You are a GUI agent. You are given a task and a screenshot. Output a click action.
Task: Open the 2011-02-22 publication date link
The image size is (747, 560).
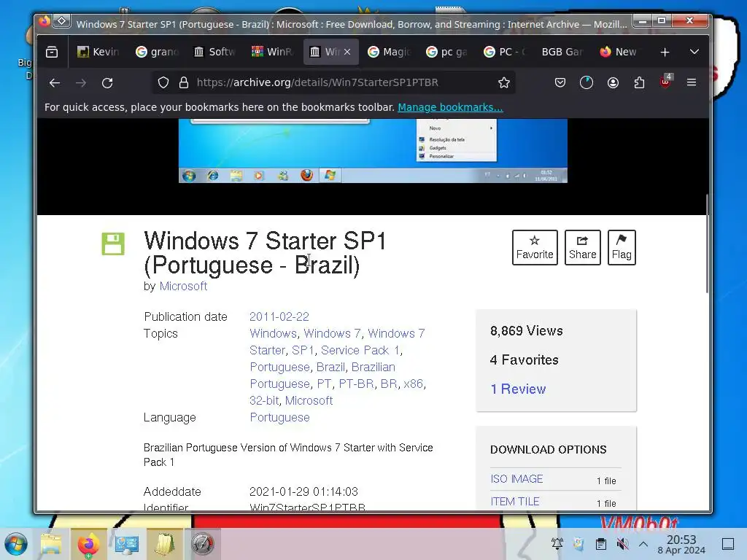[279, 316]
